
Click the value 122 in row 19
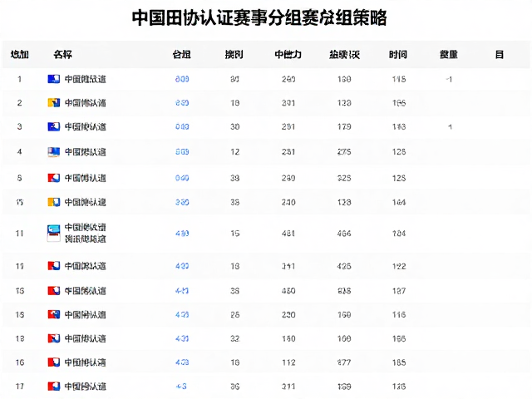(399, 266)
